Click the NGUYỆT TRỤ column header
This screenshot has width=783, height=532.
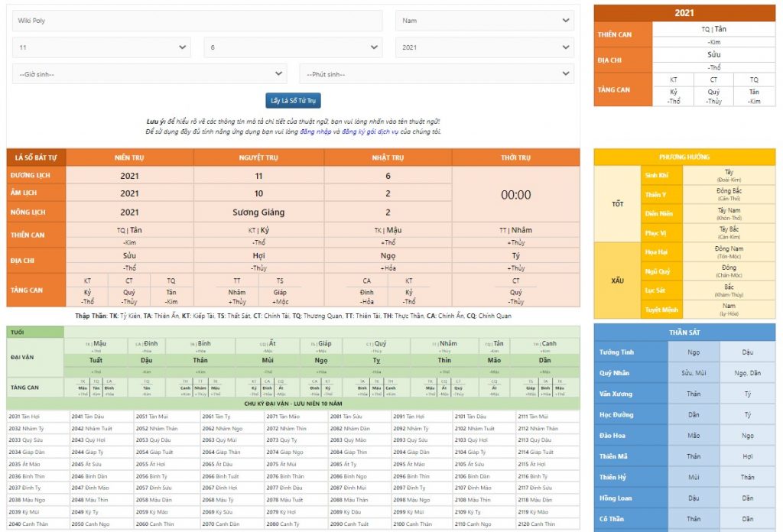(258, 157)
